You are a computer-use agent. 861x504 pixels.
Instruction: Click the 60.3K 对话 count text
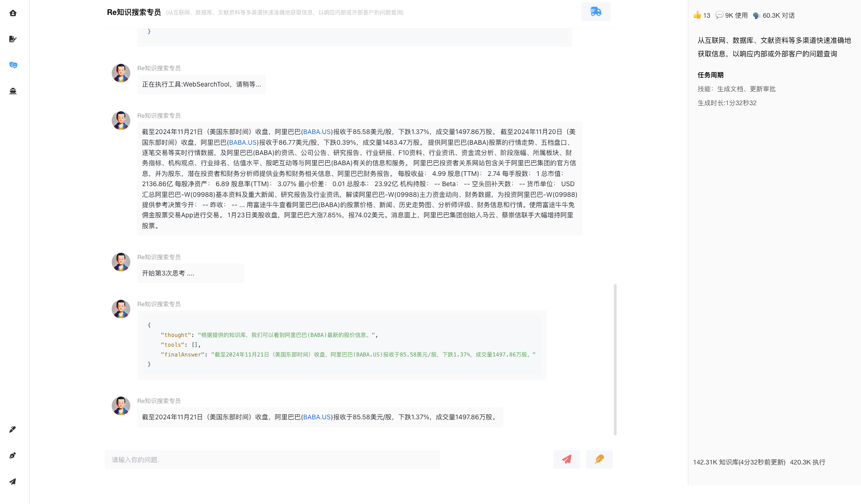(779, 15)
